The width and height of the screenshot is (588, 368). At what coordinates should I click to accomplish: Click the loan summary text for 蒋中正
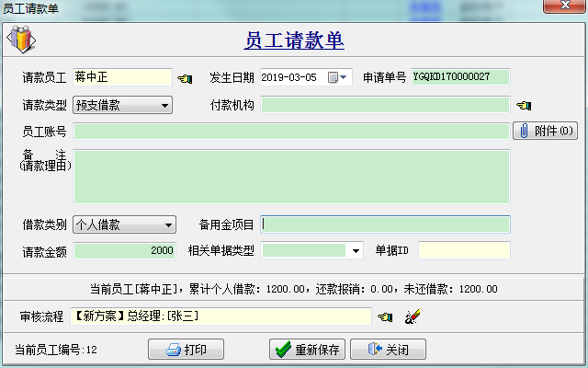pyautogui.click(x=294, y=289)
